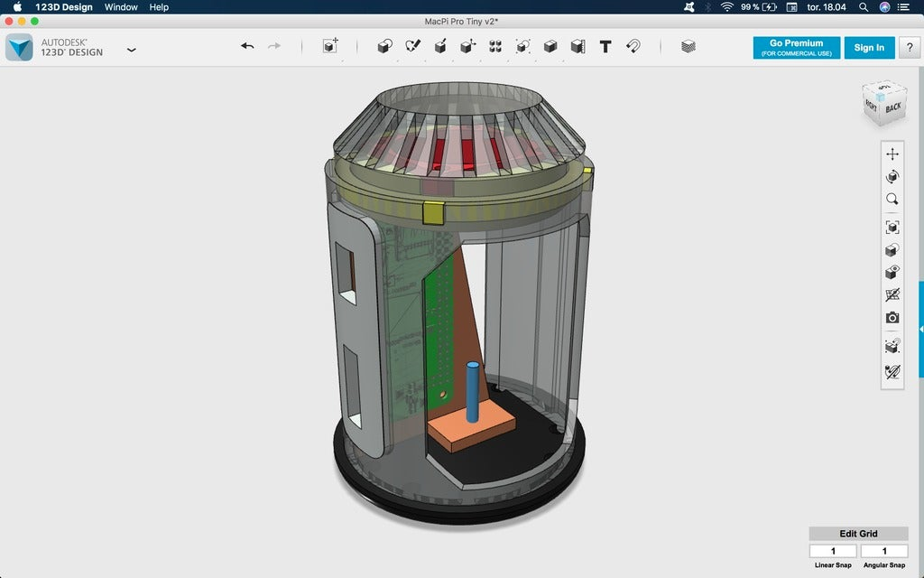924x578 pixels.
Task: Open Spotlight search in menu bar
Action: coord(864,7)
